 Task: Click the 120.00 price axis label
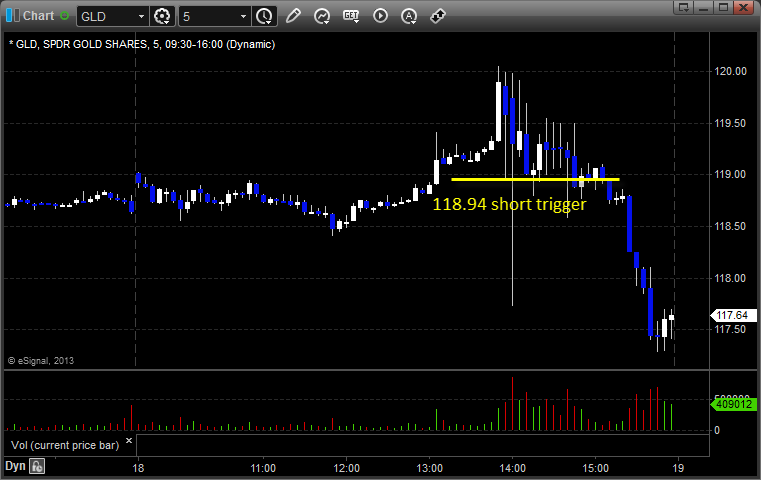click(x=730, y=71)
